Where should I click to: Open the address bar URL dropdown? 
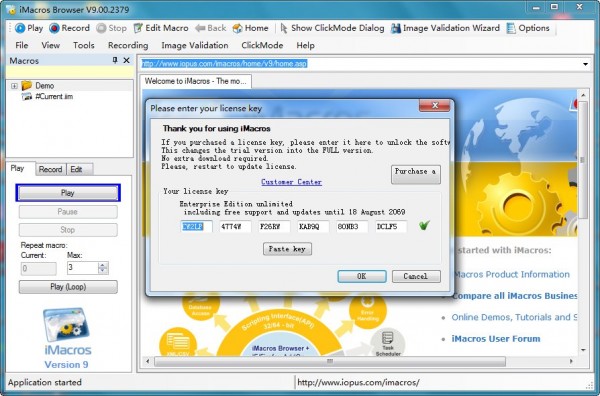pyautogui.click(x=585, y=64)
